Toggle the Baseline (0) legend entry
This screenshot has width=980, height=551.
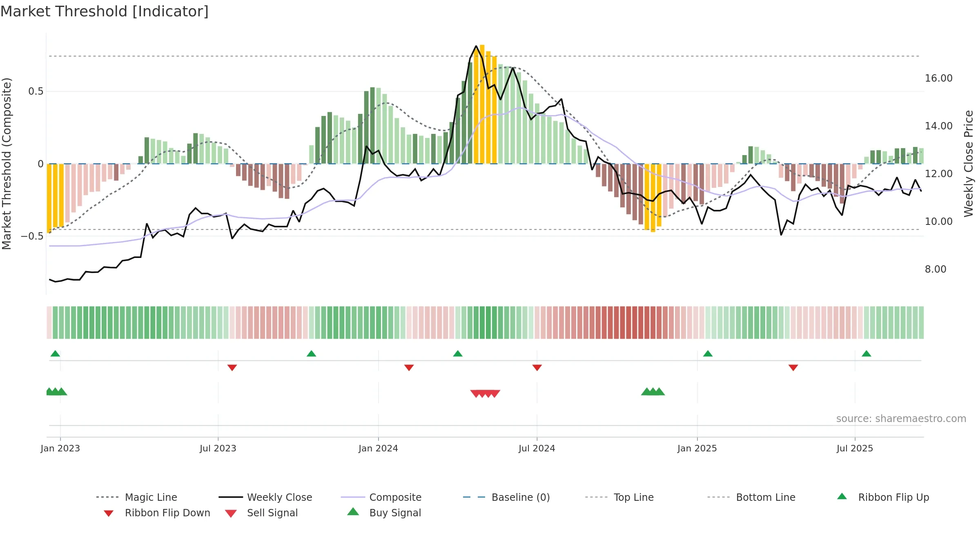pos(506,497)
